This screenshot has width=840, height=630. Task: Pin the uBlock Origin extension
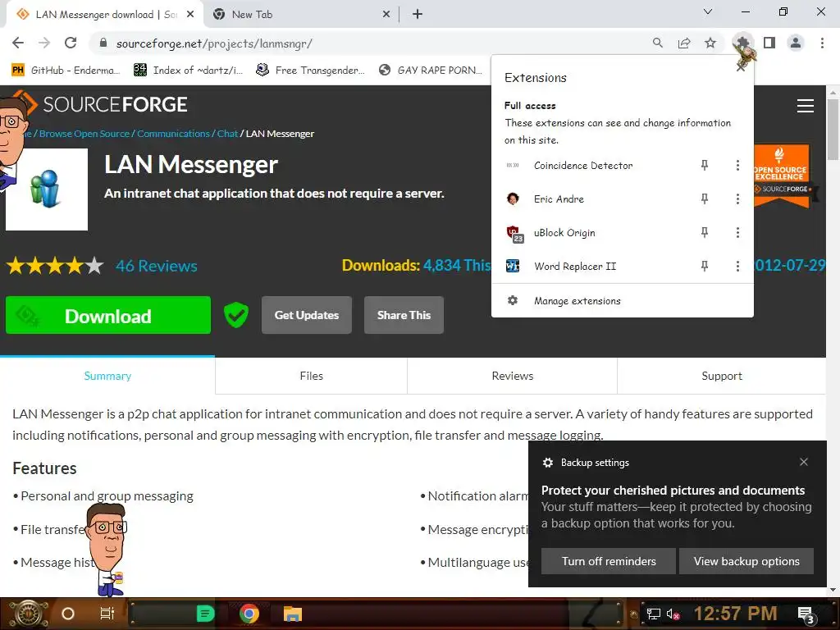click(705, 232)
